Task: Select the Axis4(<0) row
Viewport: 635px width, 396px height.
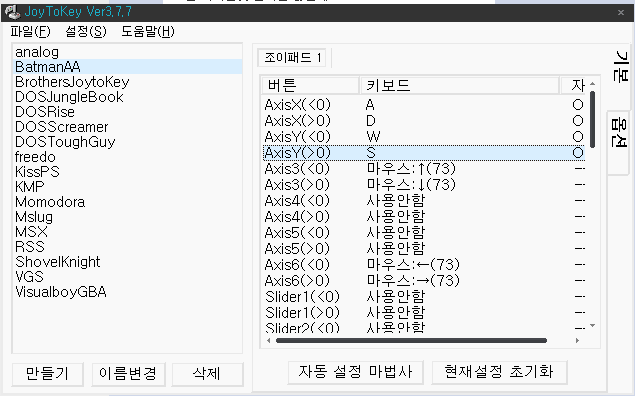Action: click(424, 200)
